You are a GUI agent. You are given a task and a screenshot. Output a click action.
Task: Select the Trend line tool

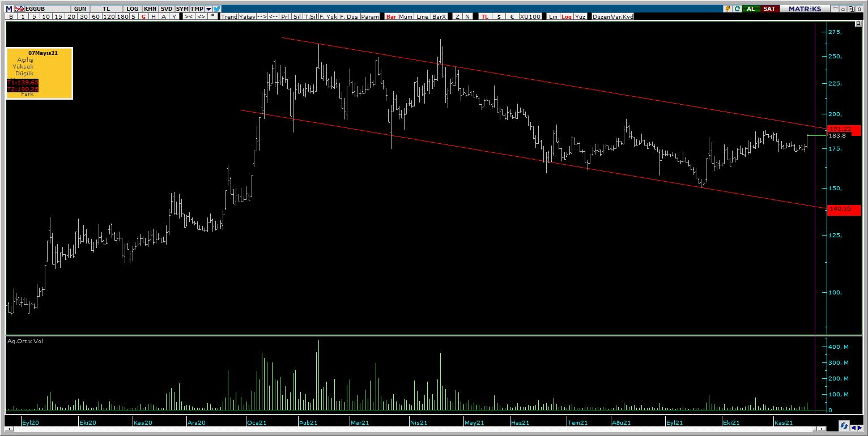[x=229, y=17]
